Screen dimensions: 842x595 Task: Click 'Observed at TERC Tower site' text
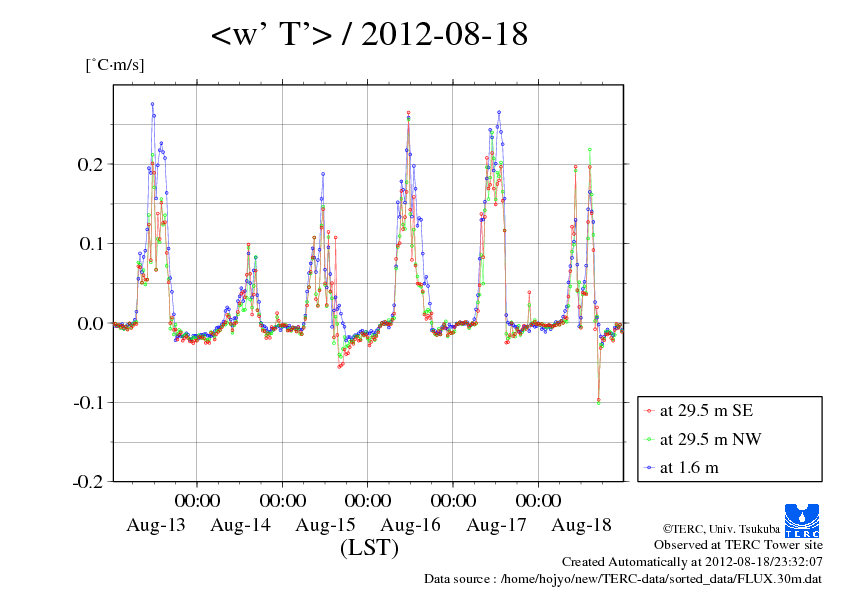pyautogui.click(x=738, y=545)
